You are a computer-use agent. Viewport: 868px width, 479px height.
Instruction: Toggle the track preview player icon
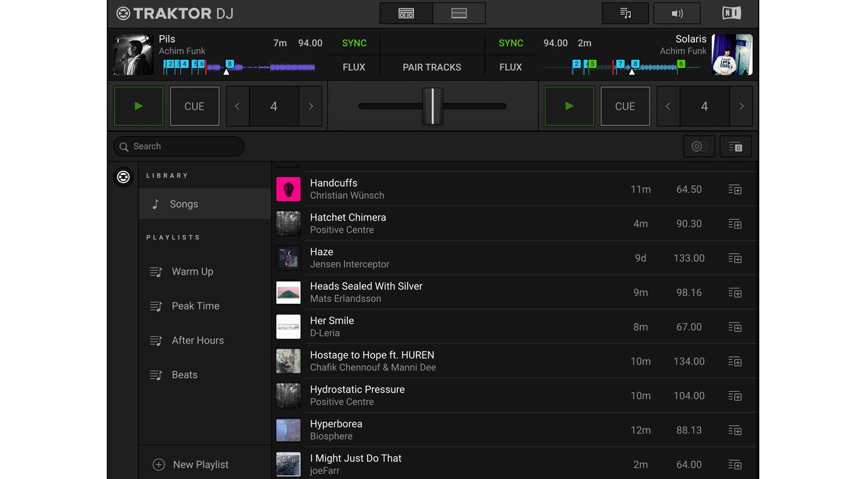pos(699,147)
